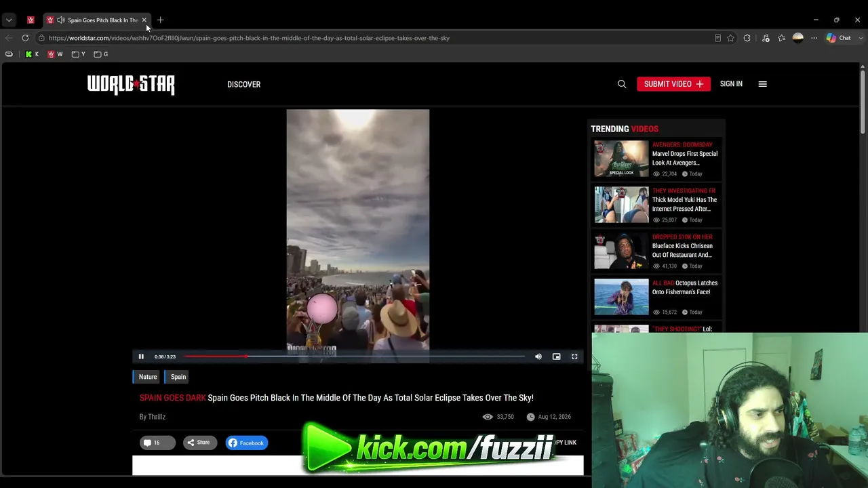868x488 pixels.
Task: Open author Thrillz profile link
Action: [157, 417]
